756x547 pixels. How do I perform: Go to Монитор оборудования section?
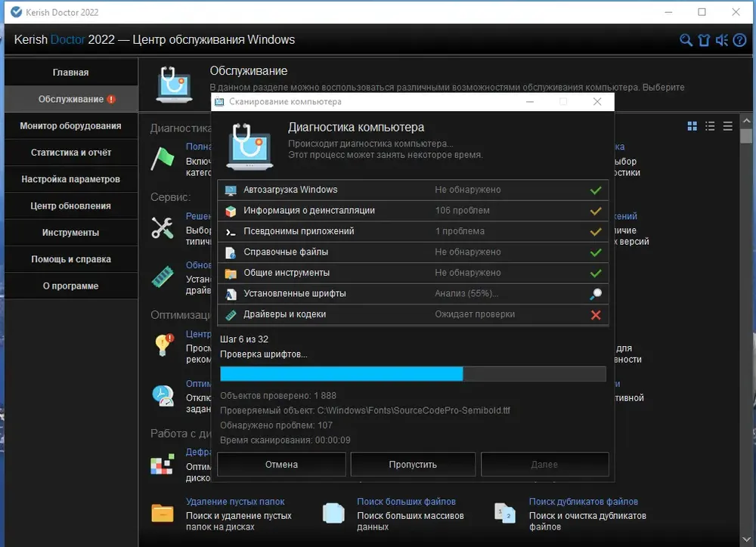pos(71,125)
